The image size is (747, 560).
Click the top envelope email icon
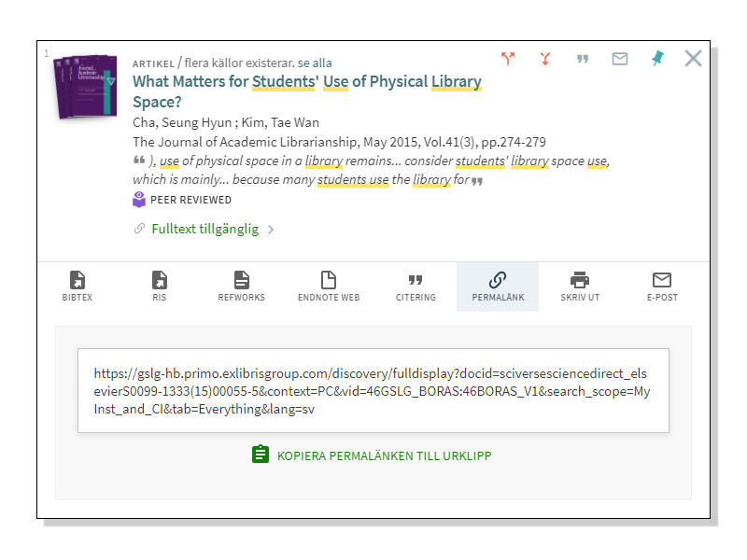[620, 59]
